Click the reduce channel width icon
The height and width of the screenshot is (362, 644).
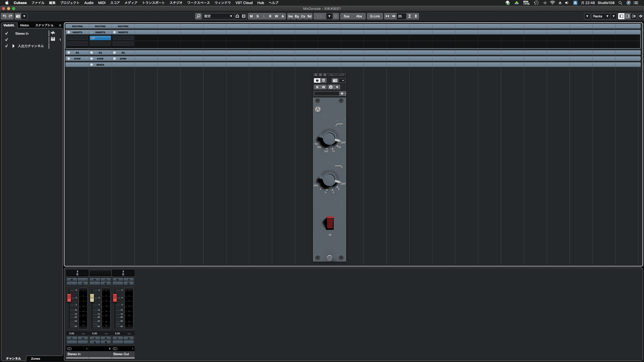pyautogui.click(x=387, y=16)
